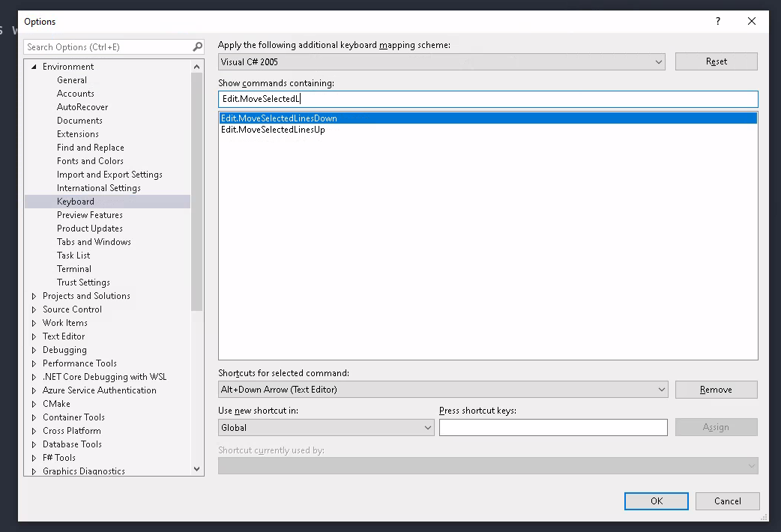The width and height of the screenshot is (781, 532).
Task: Click the Reset button
Action: click(717, 61)
